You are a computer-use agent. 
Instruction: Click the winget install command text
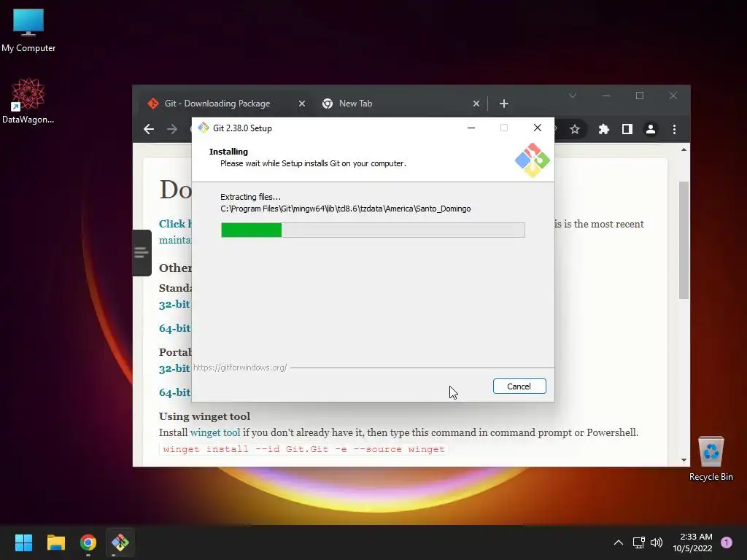coord(304,449)
